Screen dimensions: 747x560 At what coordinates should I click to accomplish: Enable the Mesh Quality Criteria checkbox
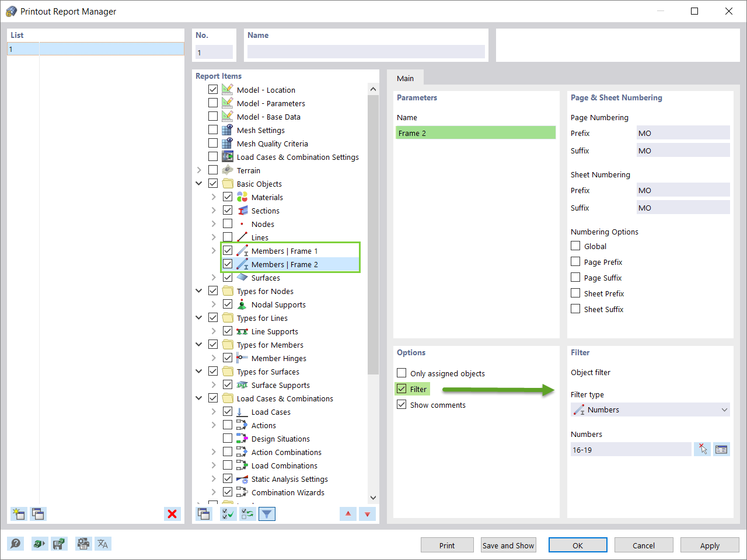coord(213,143)
